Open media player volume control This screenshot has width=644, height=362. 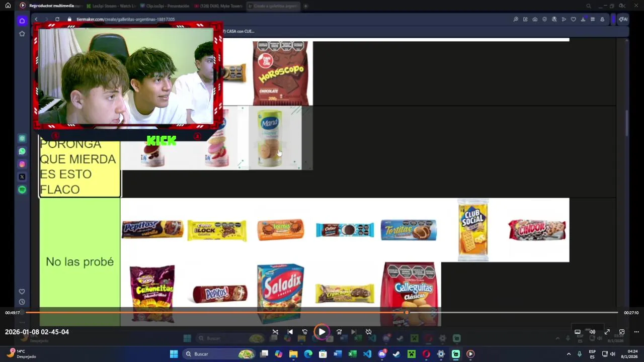(592, 332)
